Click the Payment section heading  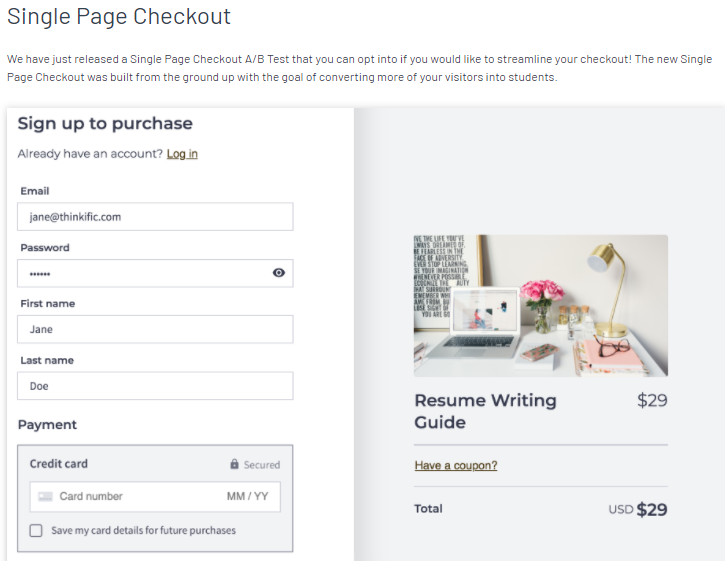(x=47, y=425)
